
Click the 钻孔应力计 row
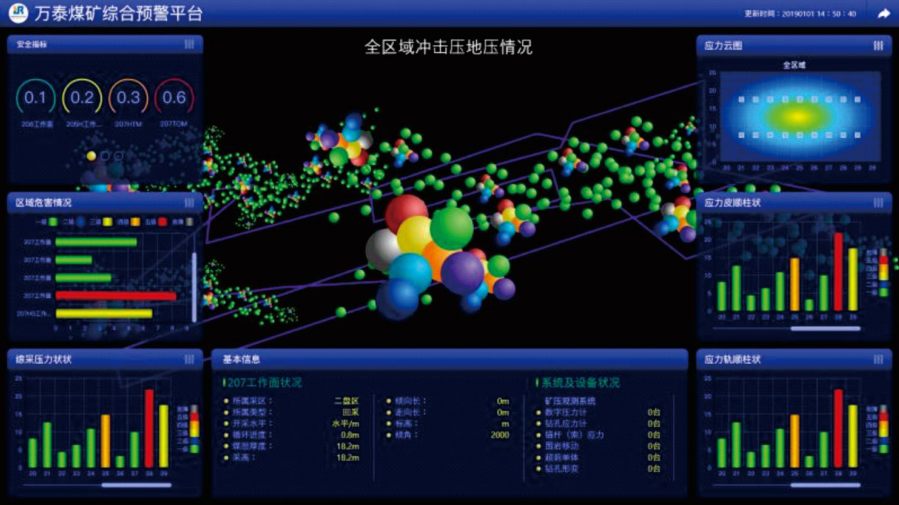599,424
